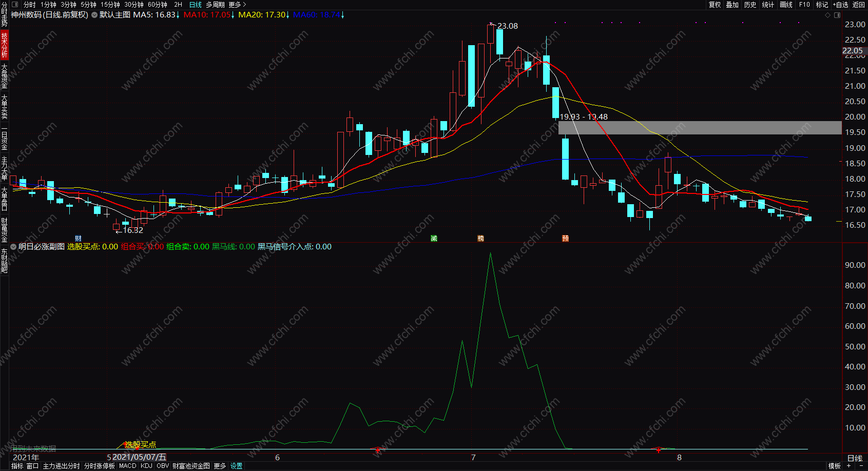Image resolution: width=868 pixels, height=471 pixels.
Task: Click the 神州数码(日线.前复权) stock title
Action: [49, 15]
